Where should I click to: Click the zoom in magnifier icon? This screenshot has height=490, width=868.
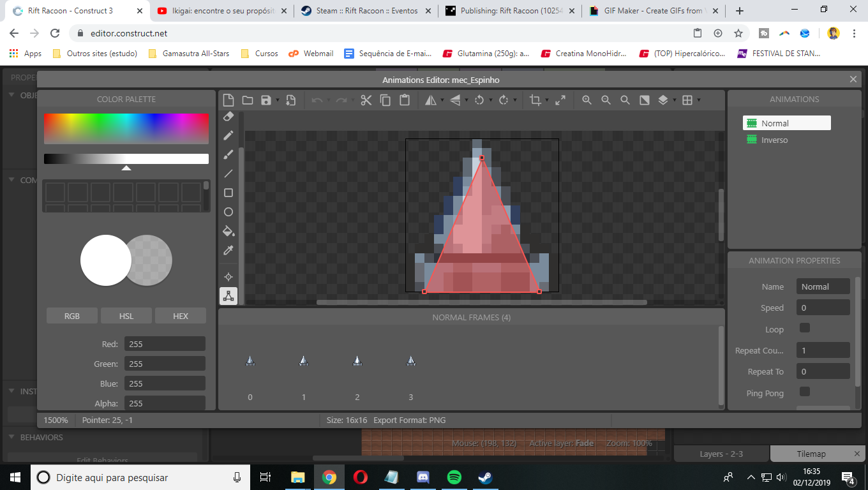587,100
